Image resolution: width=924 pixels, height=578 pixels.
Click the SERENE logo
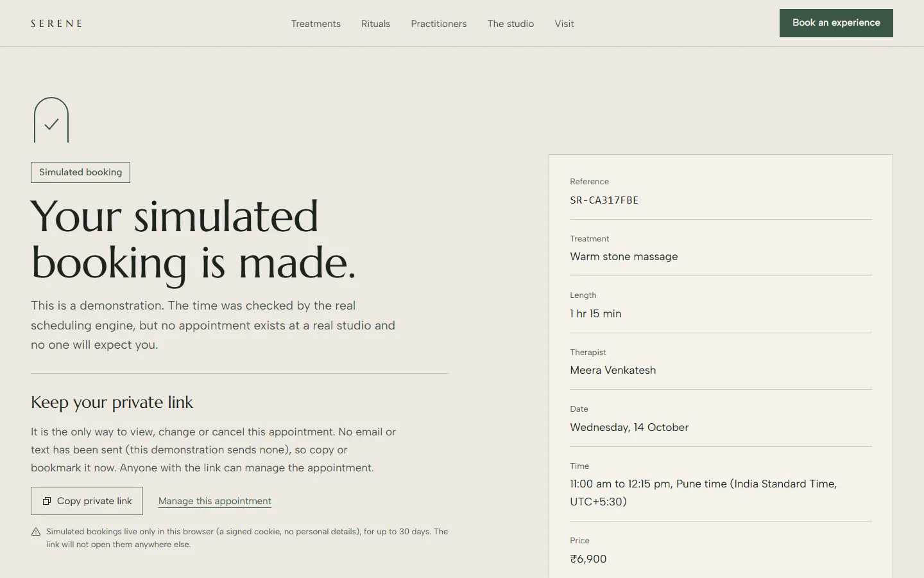(56, 24)
